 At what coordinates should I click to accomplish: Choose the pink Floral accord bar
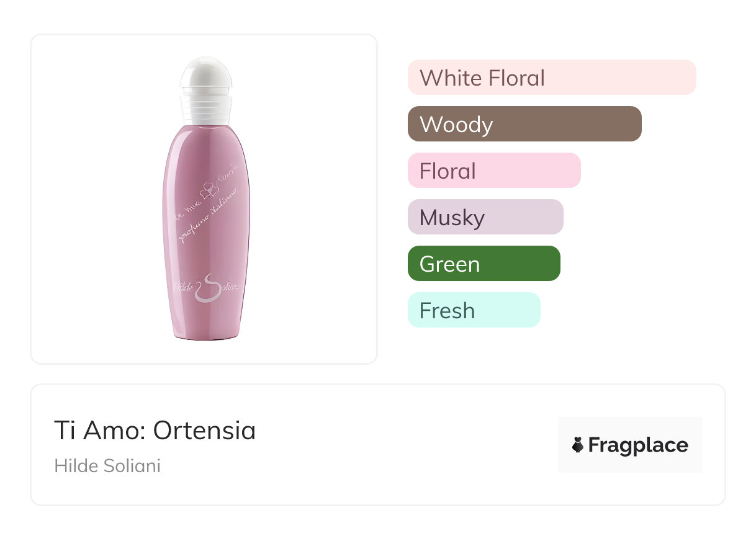pyautogui.click(x=494, y=171)
